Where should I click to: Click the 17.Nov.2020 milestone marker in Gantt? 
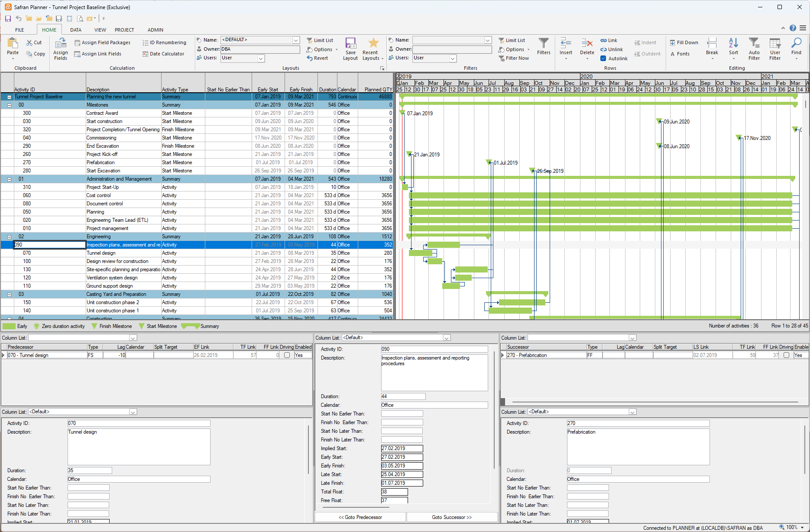point(739,138)
